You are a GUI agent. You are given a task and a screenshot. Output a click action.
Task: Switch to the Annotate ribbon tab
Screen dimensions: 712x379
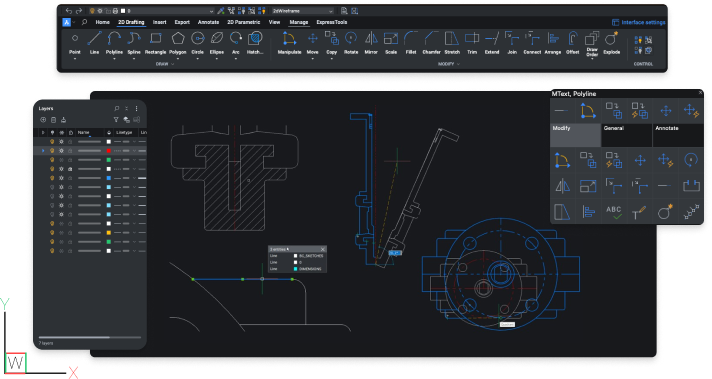[208, 22]
